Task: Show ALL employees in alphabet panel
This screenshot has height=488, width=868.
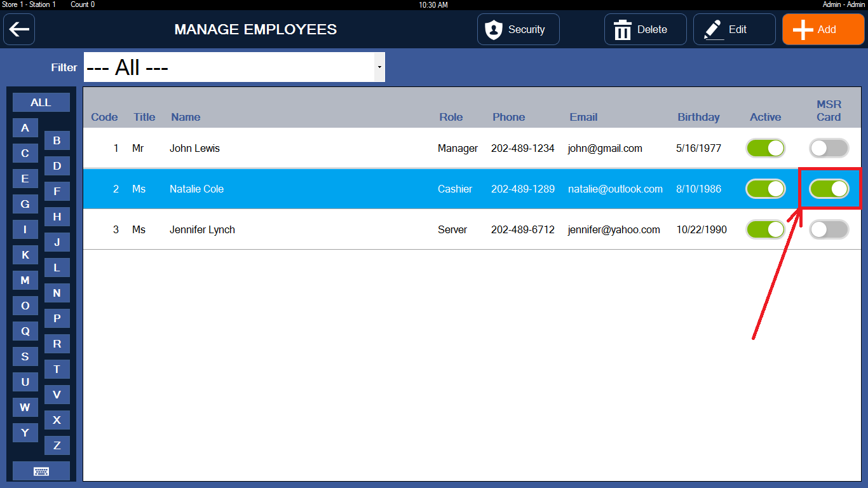Action: click(x=41, y=102)
